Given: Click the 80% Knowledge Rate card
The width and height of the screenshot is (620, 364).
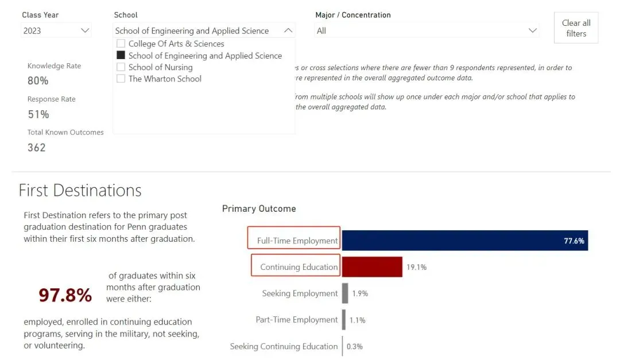Looking at the screenshot, I should click(x=38, y=81).
